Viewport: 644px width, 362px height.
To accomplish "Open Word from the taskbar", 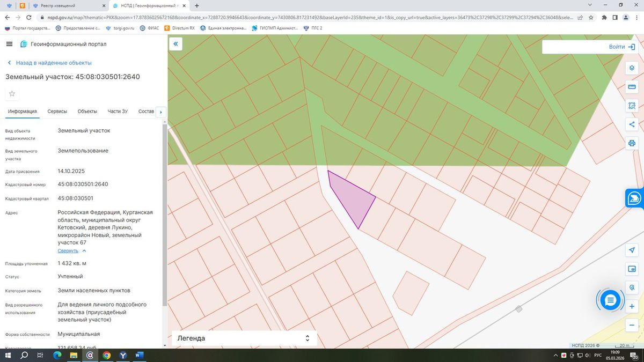I will 139,355.
